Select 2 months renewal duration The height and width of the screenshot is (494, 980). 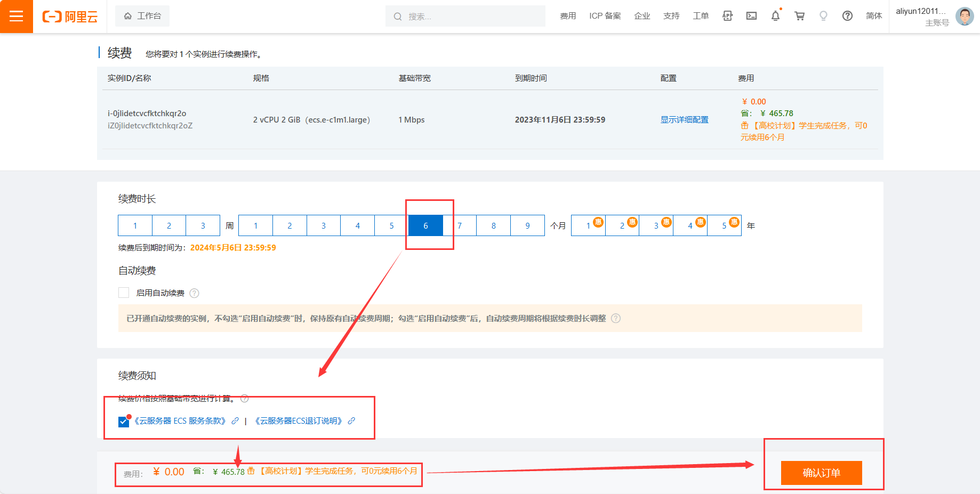[x=290, y=225]
